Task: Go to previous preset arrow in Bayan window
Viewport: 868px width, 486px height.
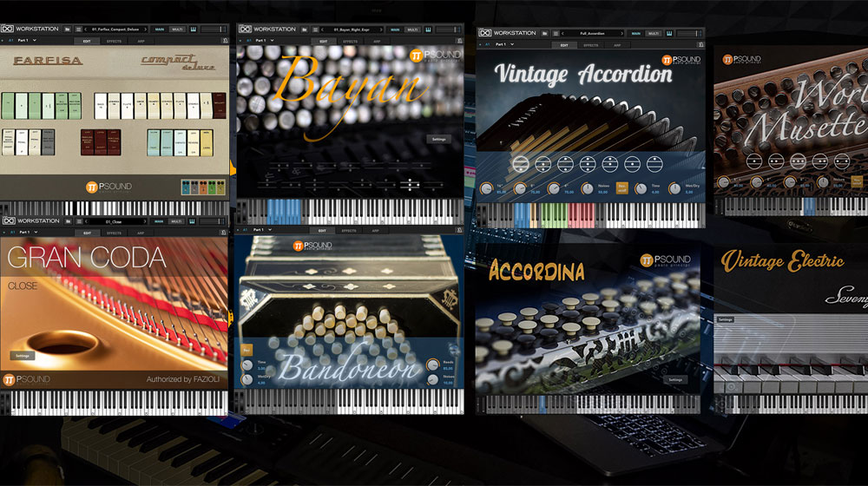Action: click(322, 30)
